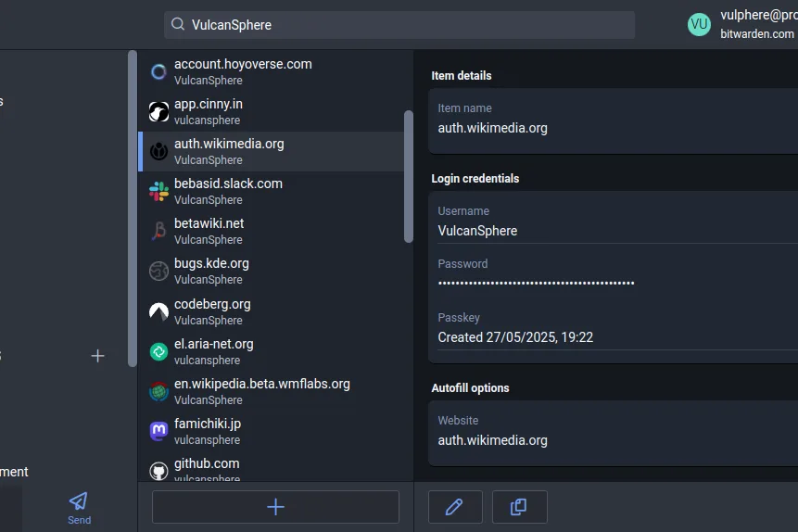
Task: Click the betawiki favicon
Action: tap(158, 231)
